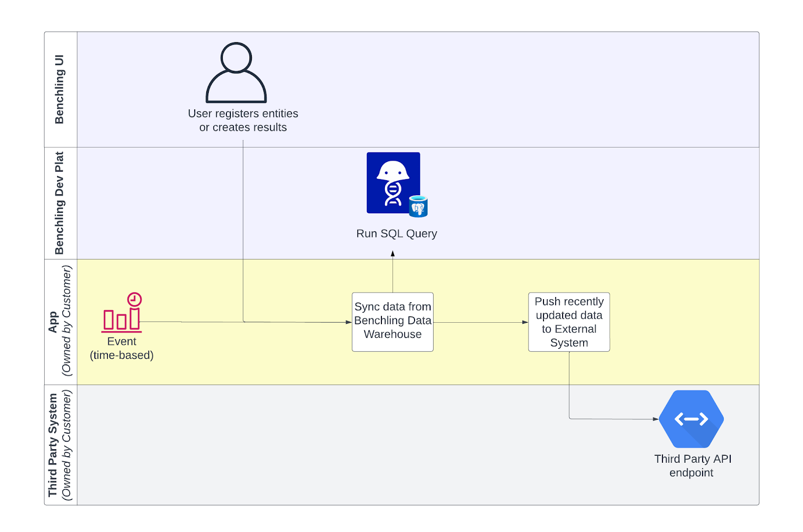The width and height of the screenshot is (803, 532).
Task: Select the 'Push recently updated data' box
Action: [x=569, y=322]
